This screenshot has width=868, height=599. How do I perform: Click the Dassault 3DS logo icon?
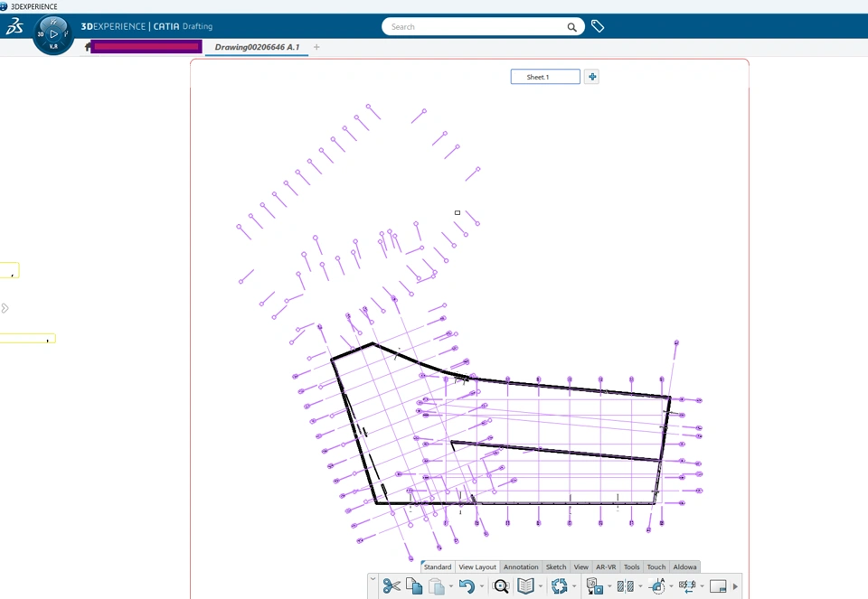click(14, 26)
